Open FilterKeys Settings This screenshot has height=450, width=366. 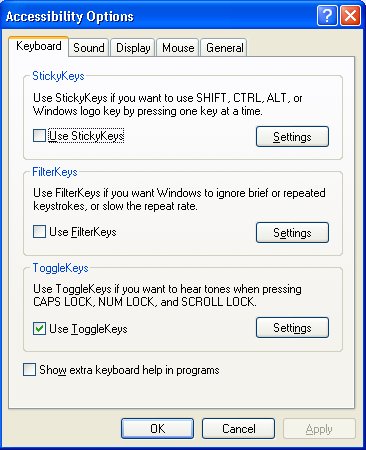tap(292, 232)
